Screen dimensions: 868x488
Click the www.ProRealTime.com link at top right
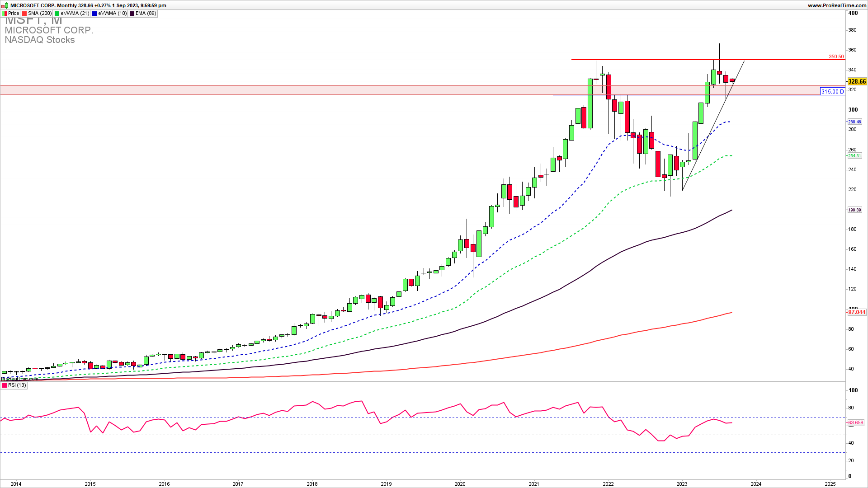tap(837, 5)
